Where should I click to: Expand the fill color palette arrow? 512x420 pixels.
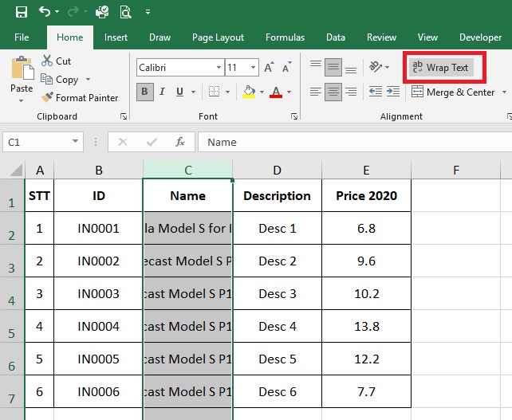click(x=262, y=92)
